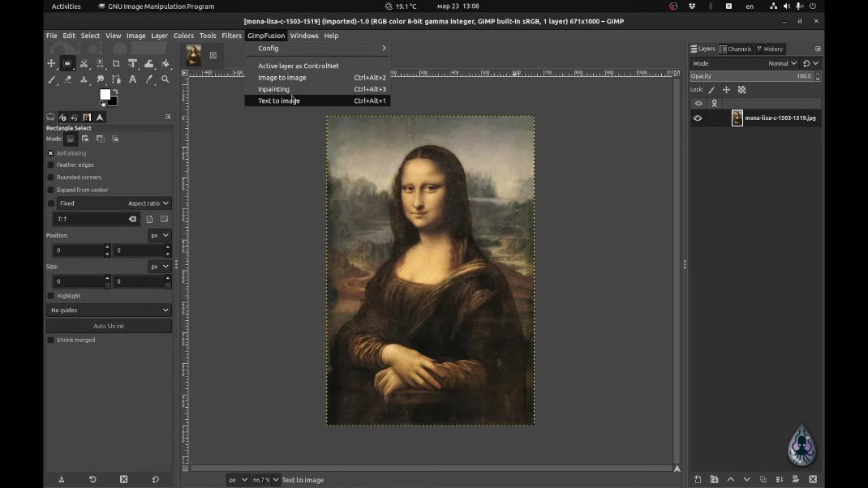This screenshot has width=868, height=488.
Task: Pick the Bucket Fill tool
Action: pos(165,63)
